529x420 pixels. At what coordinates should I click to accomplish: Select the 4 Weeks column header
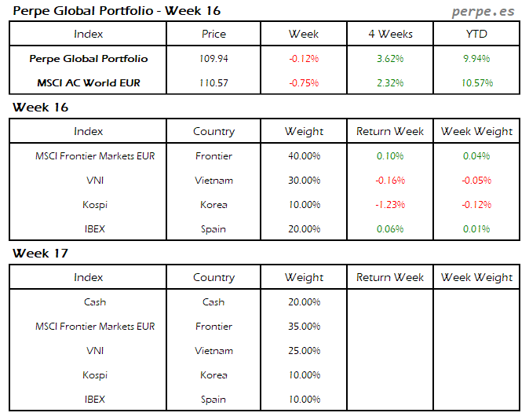(390, 34)
